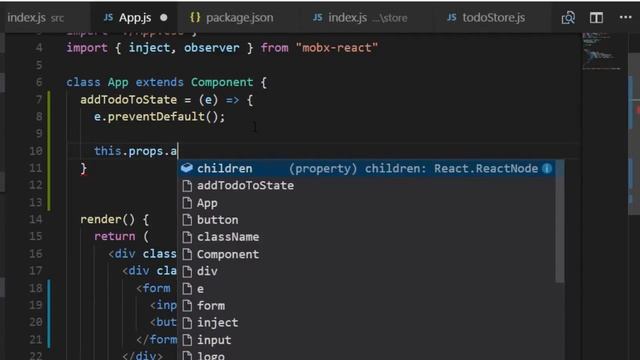The height and width of the screenshot is (360, 640).
Task: Click the observer import name
Action: (x=211, y=48)
